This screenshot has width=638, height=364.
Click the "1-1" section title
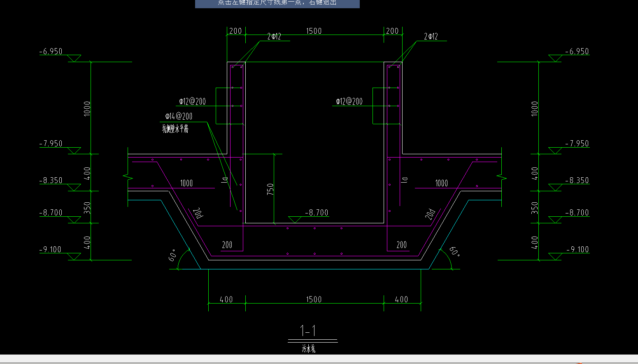pyautogui.click(x=307, y=331)
